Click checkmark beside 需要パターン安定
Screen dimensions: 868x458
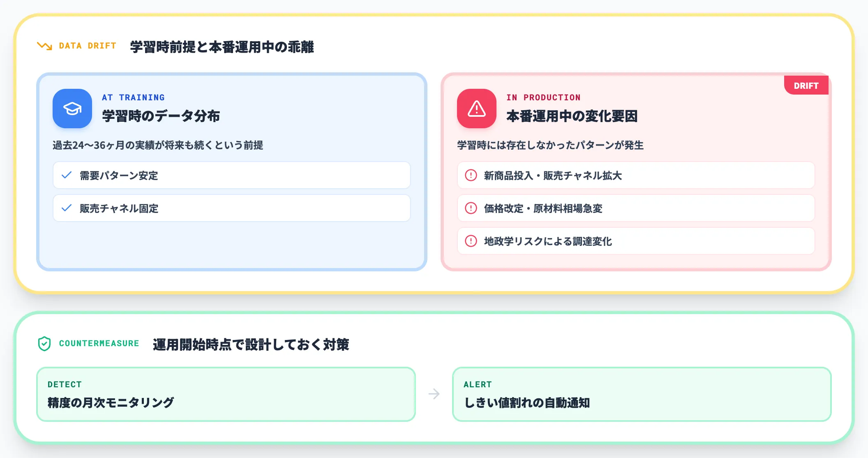click(x=67, y=175)
